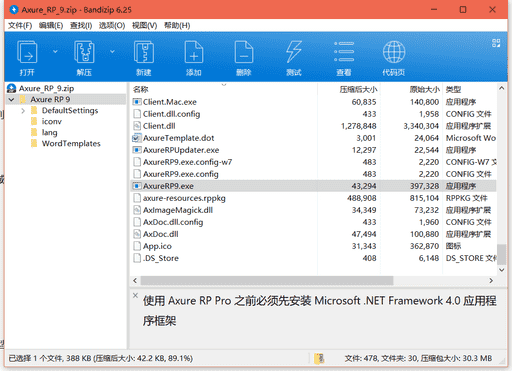Select the file AxureRP9.exe
The width and height of the screenshot is (512, 371).
[x=168, y=186]
